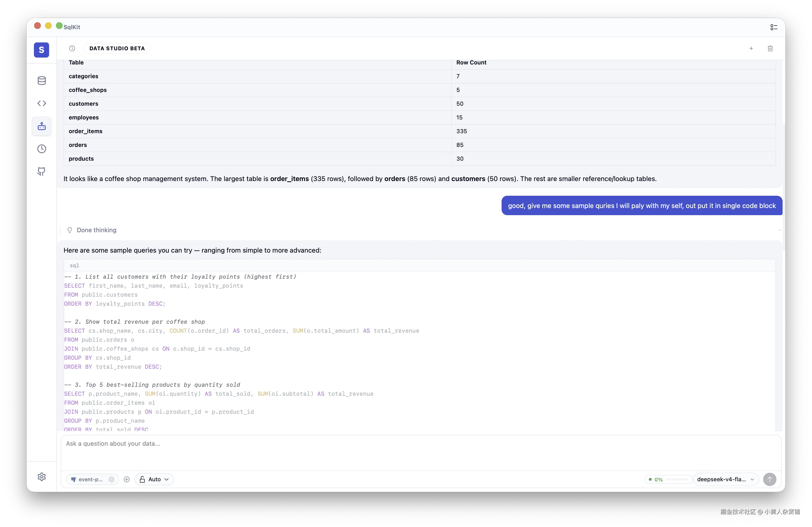Click the coffee_shops table row
Screen dimensions: 812x527
click(420, 90)
